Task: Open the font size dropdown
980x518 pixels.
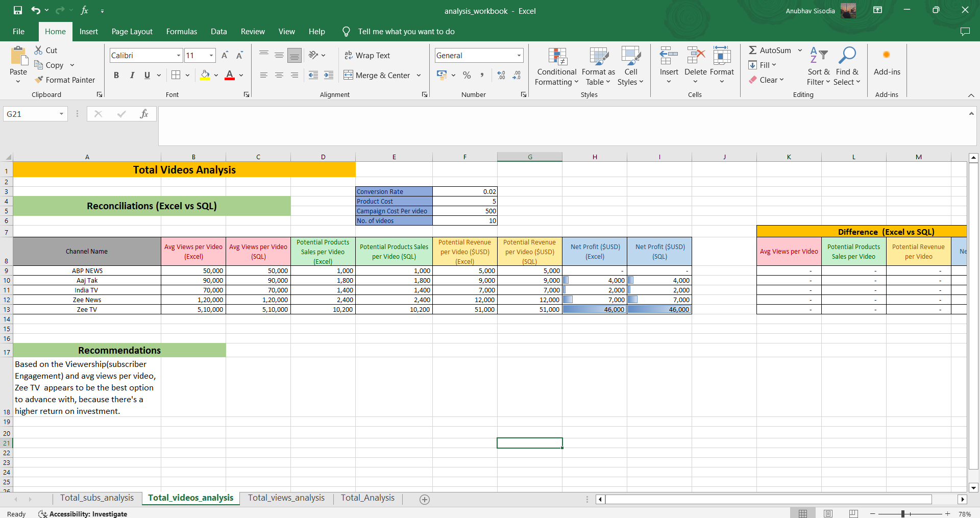Action: (211, 55)
